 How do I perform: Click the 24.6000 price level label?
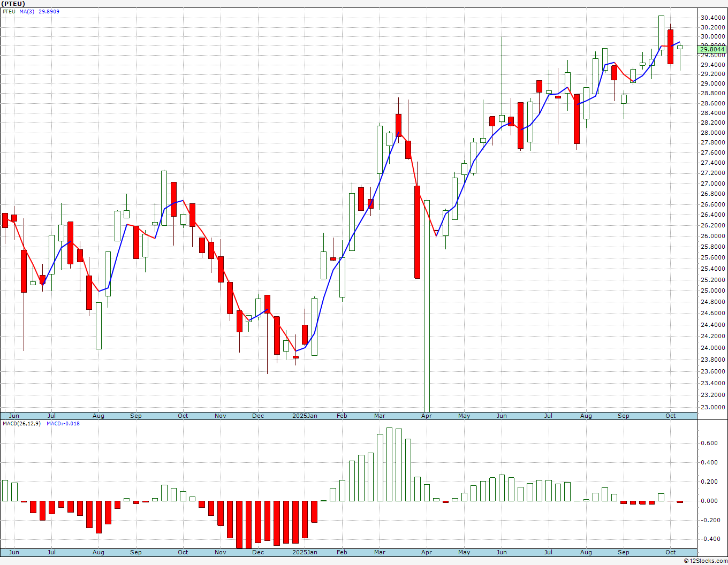712,313
